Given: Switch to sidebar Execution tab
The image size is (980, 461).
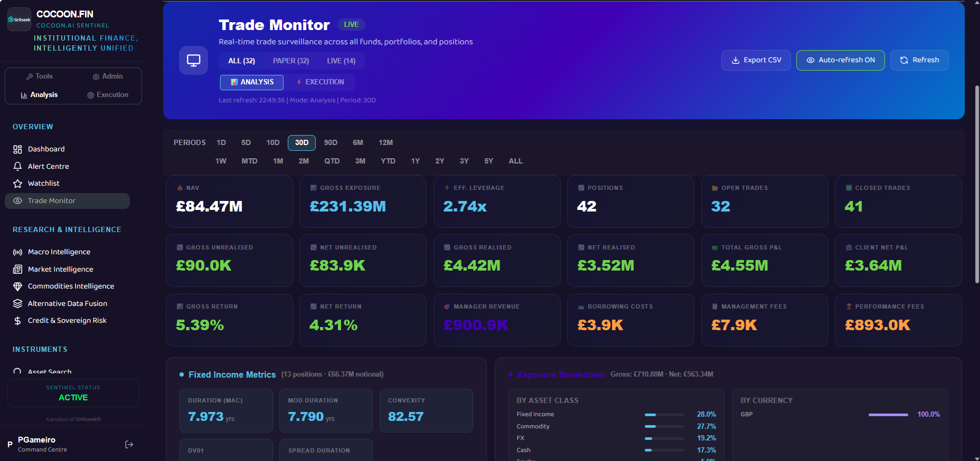Looking at the screenshot, I should 108,95.
